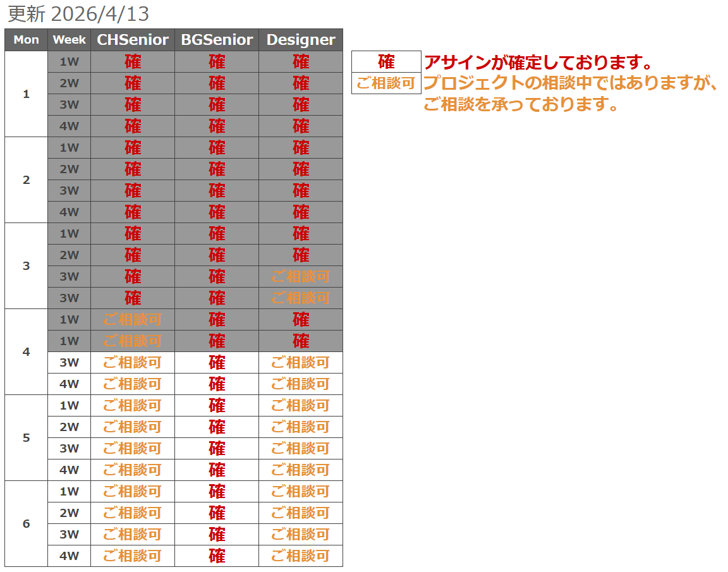Click the red アサインが確定しております legend text

538,63
